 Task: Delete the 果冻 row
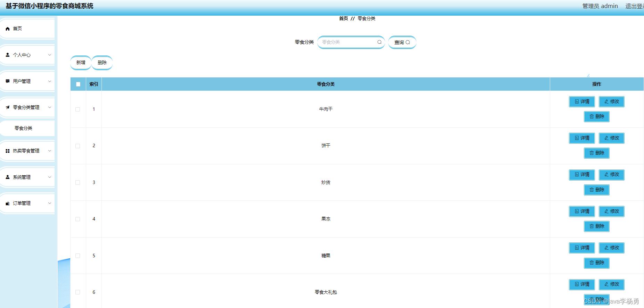coord(597,226)
